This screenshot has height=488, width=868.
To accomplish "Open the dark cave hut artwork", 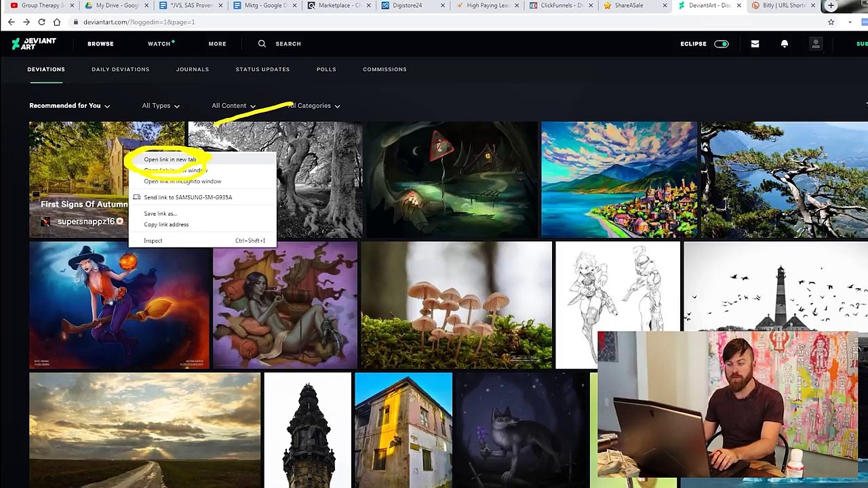I will click(452, 180).
